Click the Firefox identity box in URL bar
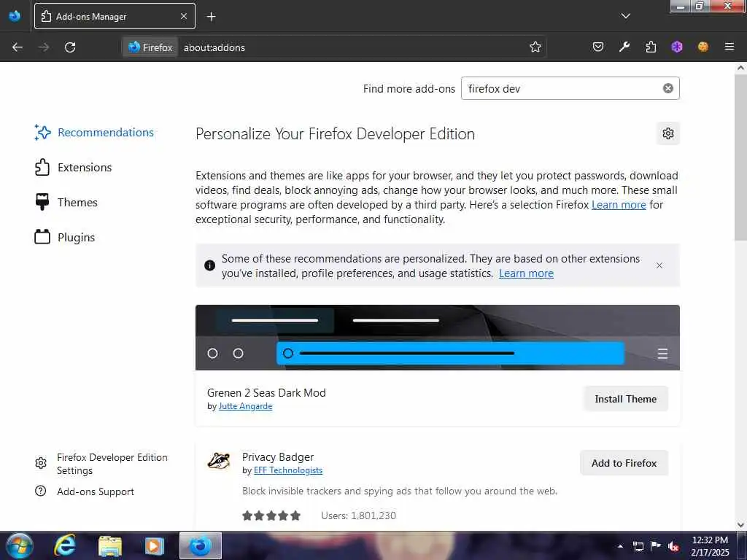This screenshot has width=747, height=560. coord(150,47)
